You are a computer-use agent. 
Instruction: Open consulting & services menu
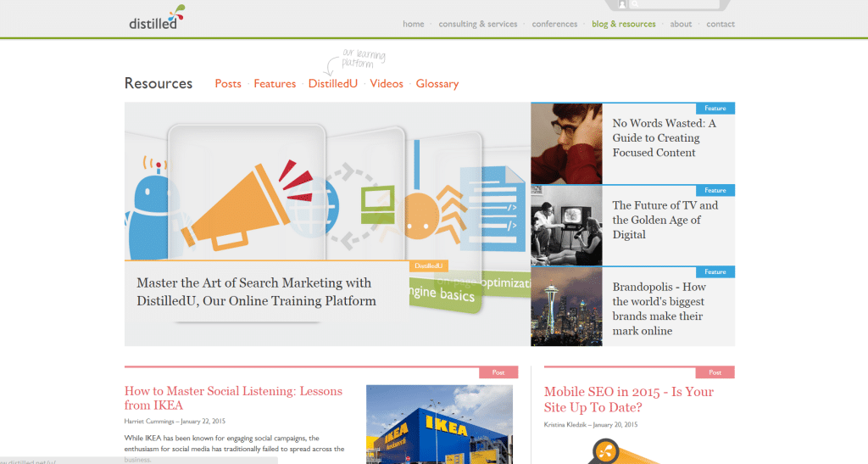coord(478,24)
